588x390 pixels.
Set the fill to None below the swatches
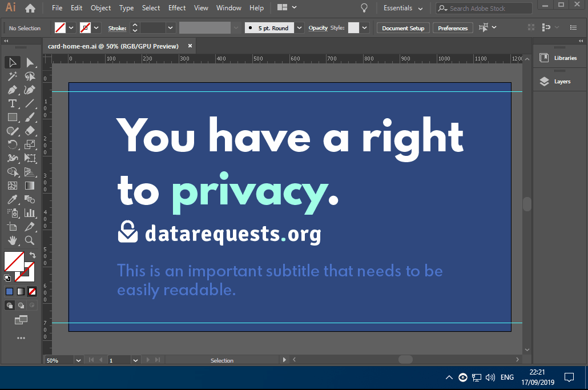tap(32, 291)
